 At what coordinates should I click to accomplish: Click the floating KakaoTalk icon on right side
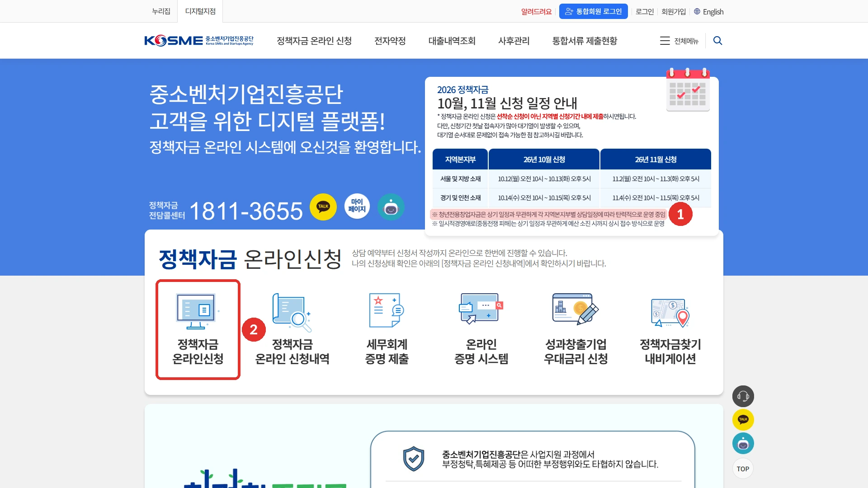coord(743,420)
